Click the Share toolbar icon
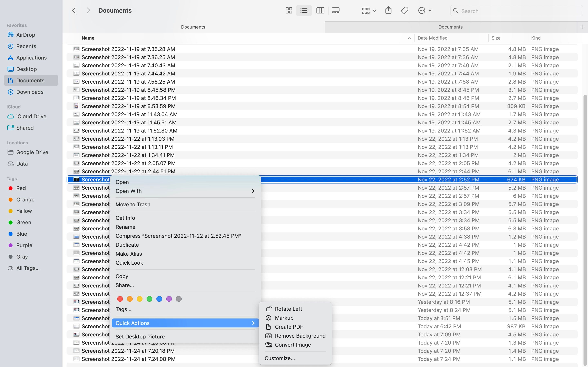 pyautogui.click(x=388, y=10)
